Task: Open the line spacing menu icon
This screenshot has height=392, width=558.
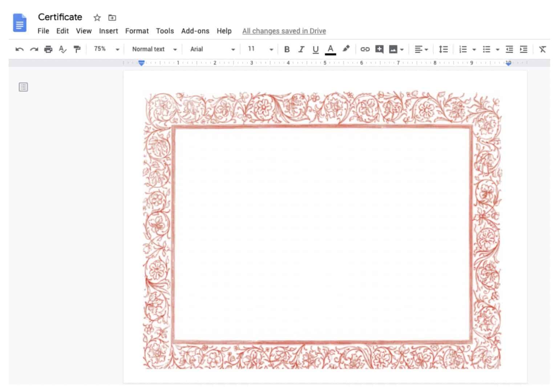Action: coord(443,49)
